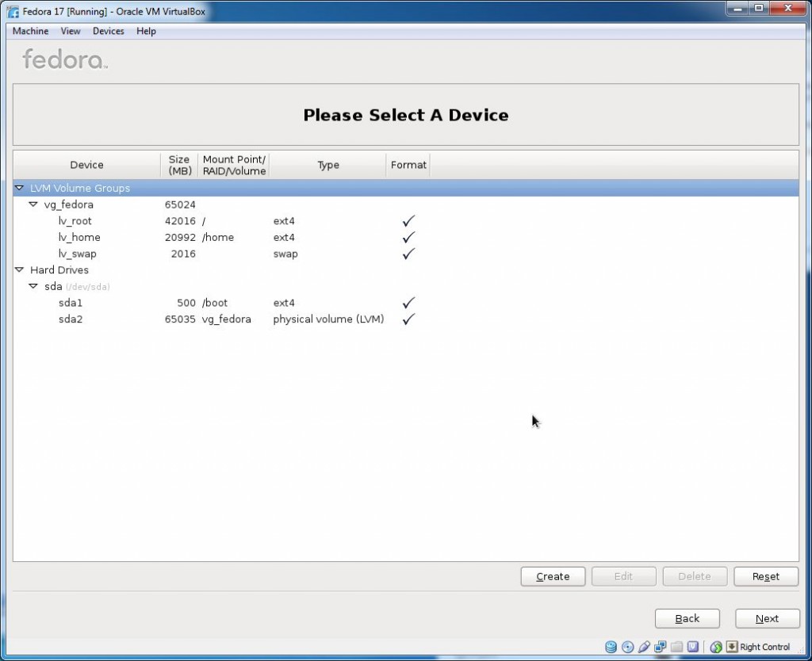
Task: Click the size value 42016
Action: coord(180,221)
